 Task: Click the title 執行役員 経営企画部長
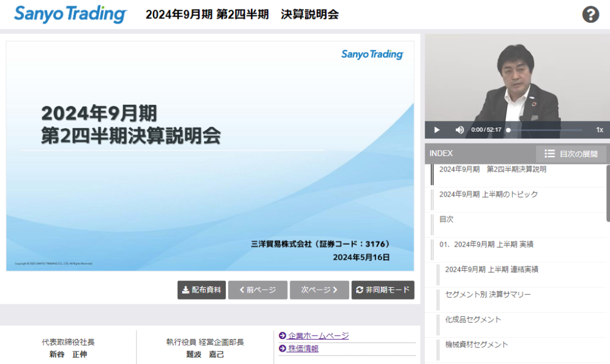(x=205, y=342)
